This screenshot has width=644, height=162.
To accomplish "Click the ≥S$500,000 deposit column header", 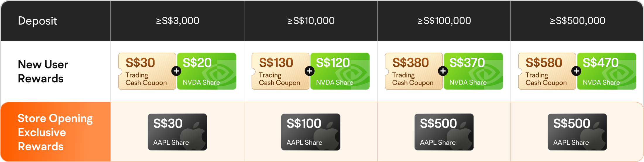I will pyautogui.click(x=577, y=21).
